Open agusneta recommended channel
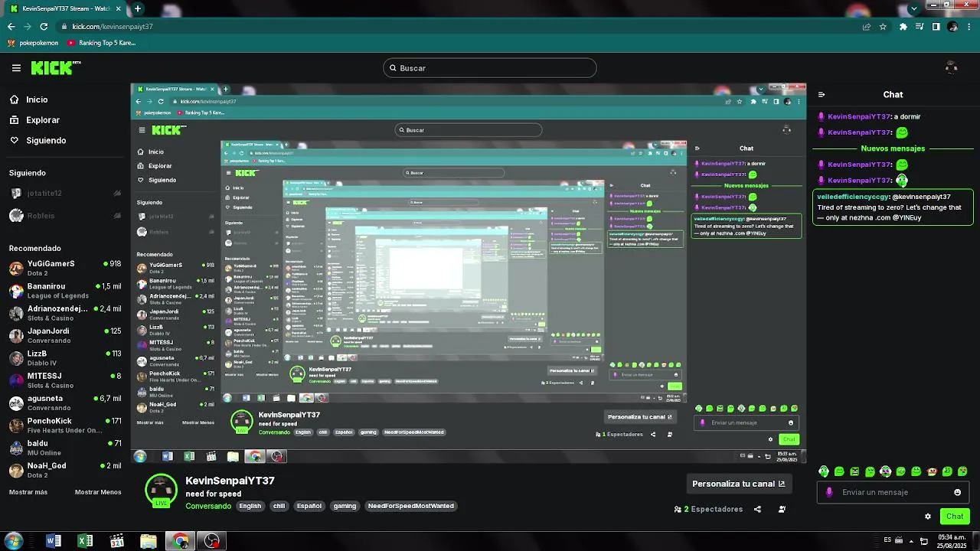Screen dimensions: 980x551 [x=65, y=403]
